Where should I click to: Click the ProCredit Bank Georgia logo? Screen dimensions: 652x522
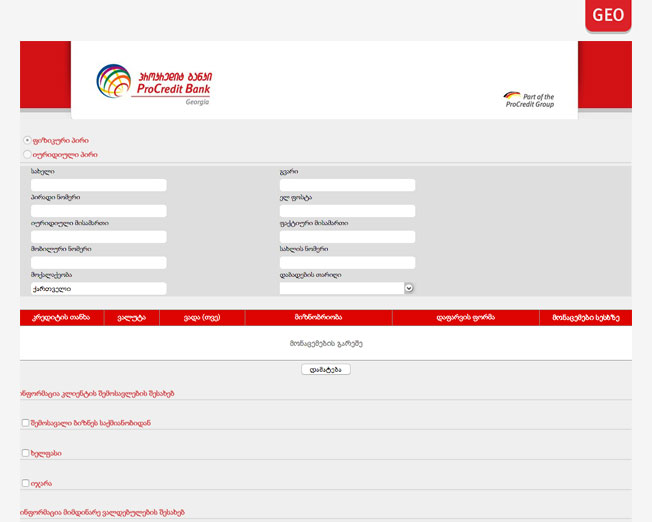(x=154, y=84)
